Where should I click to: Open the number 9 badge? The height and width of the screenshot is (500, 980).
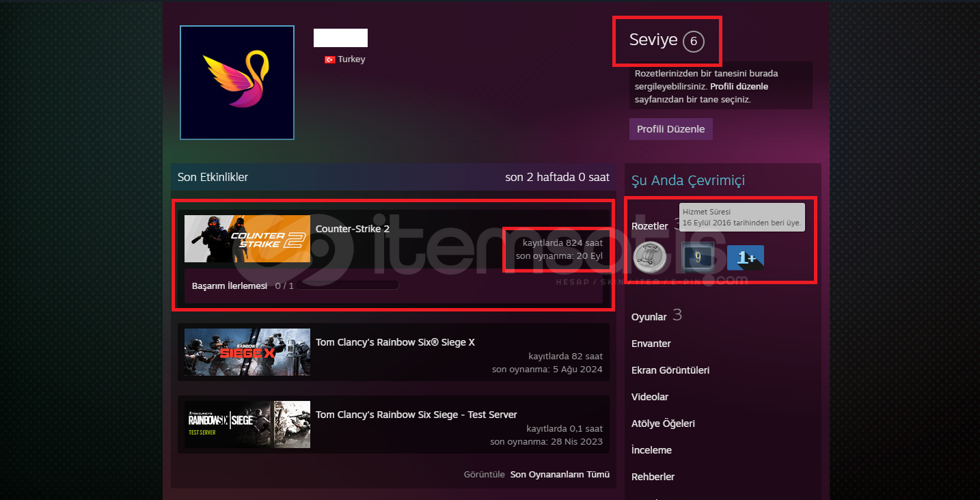[x=698, y=258]
